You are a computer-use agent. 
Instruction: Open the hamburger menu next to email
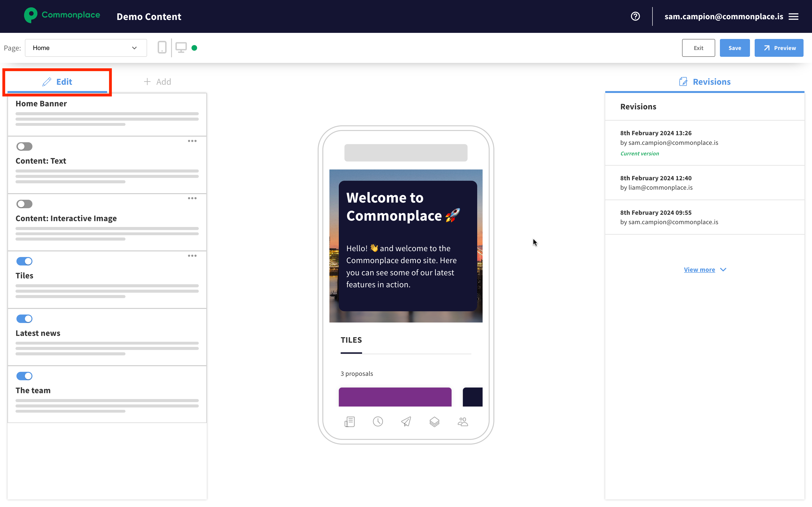[793, 16]
